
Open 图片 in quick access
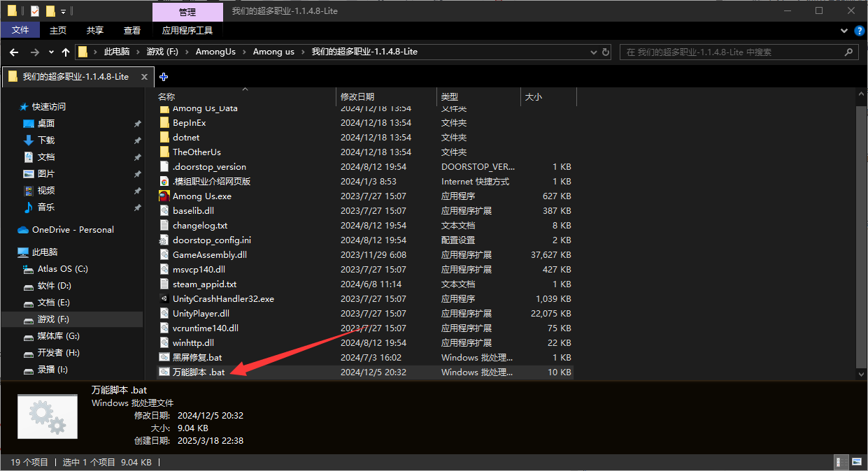(x=46, y=174)
